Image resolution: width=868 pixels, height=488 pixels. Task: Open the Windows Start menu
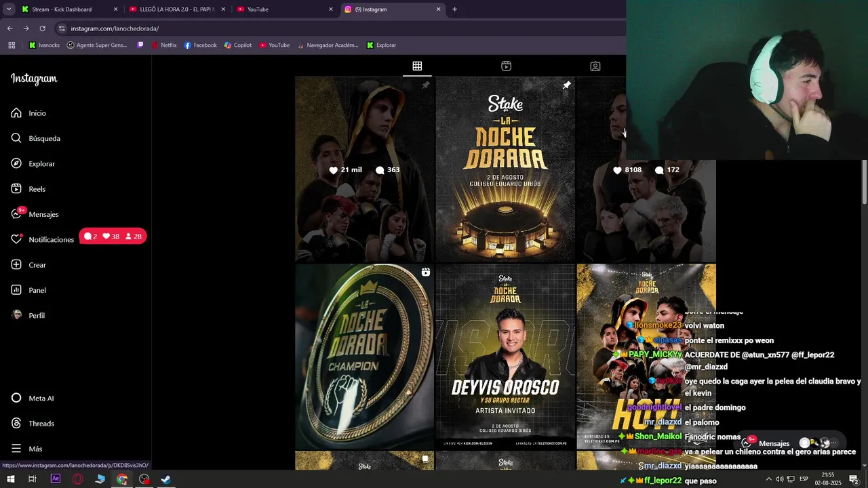click(10, 479)
